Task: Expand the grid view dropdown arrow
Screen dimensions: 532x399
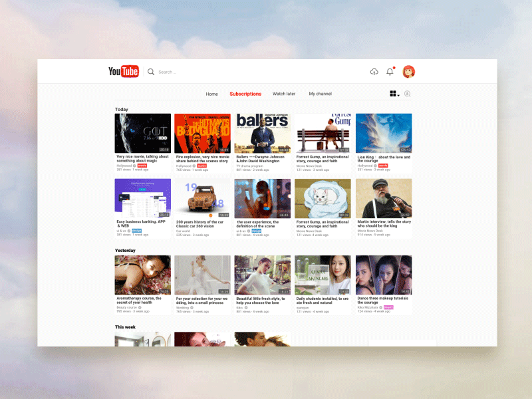Action: [398, 96]
